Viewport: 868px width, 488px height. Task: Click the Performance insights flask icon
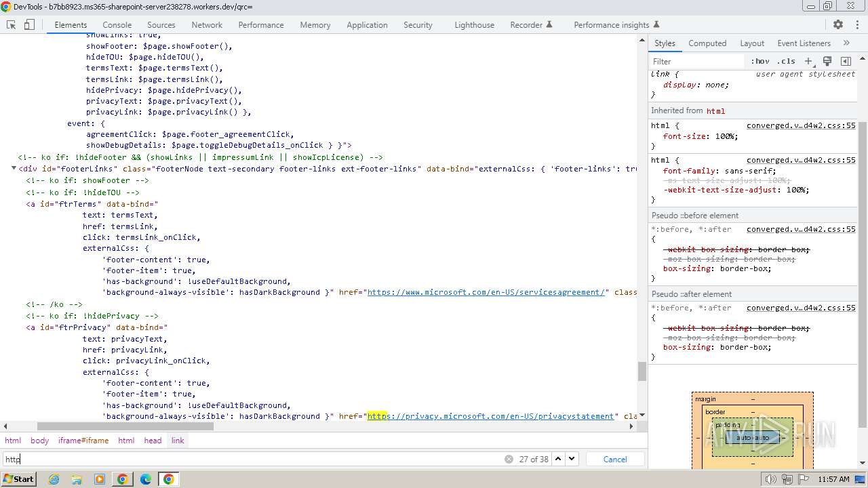(656, 24)
